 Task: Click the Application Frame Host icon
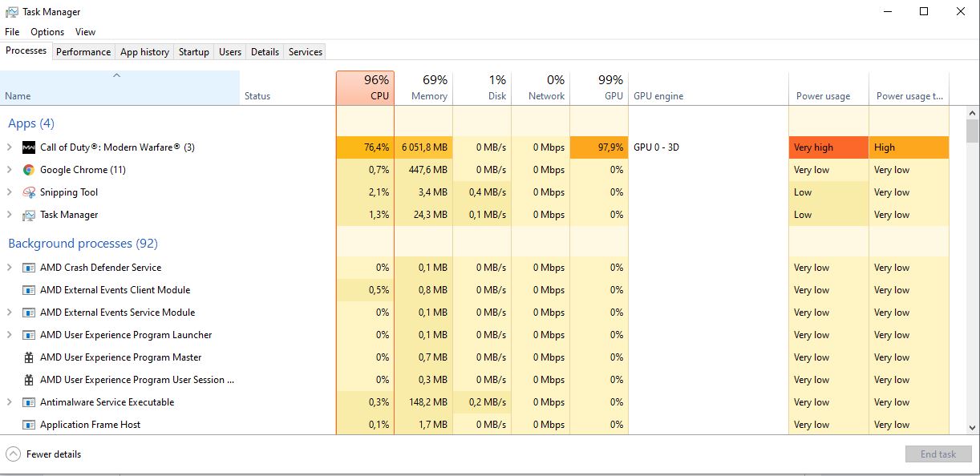point(29,425)
